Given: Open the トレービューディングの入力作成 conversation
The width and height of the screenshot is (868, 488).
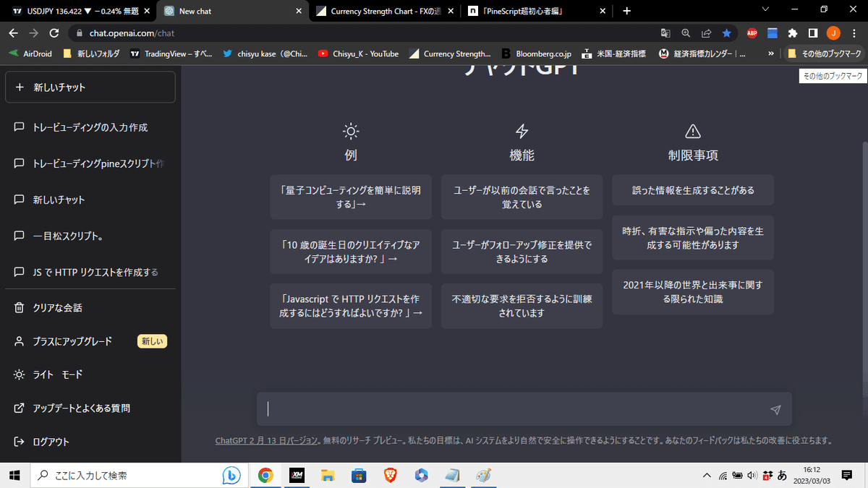Looking at the screenshot, I should point(90,127).
